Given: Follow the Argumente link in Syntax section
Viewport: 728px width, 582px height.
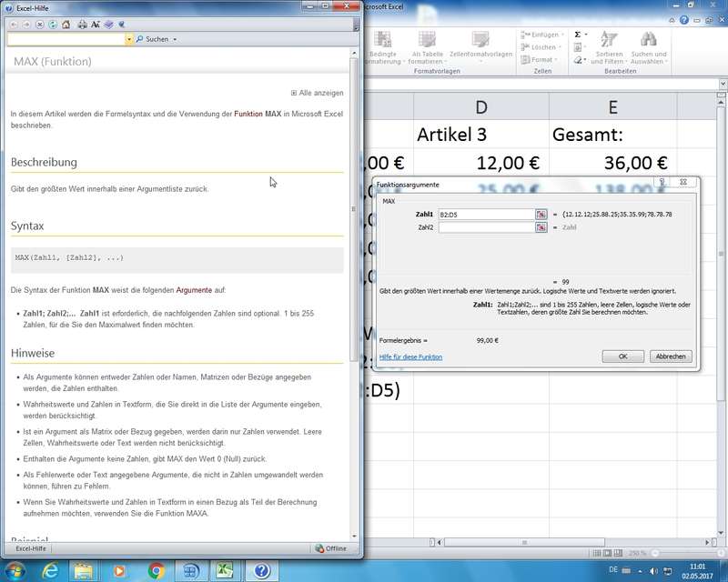Looking at the screenshot, I should (193, 291).
